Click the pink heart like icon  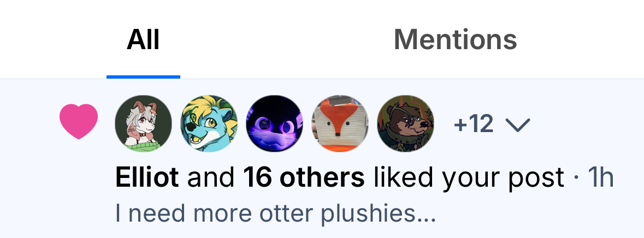tap(79, 122)
